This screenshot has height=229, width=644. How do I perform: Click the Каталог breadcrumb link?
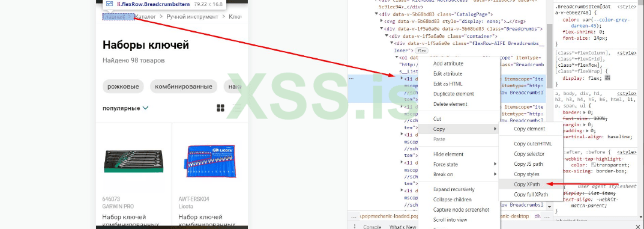coord(145,17)
